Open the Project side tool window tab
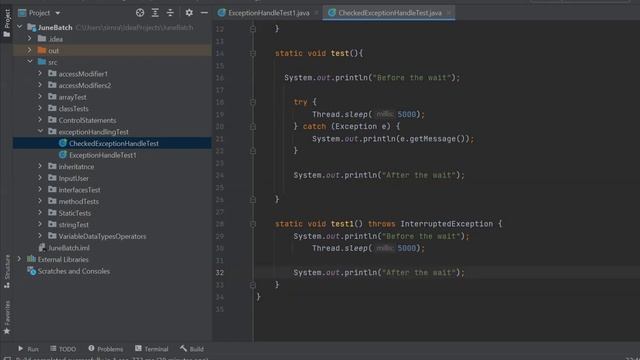640x360 pixels. (7, 23)
